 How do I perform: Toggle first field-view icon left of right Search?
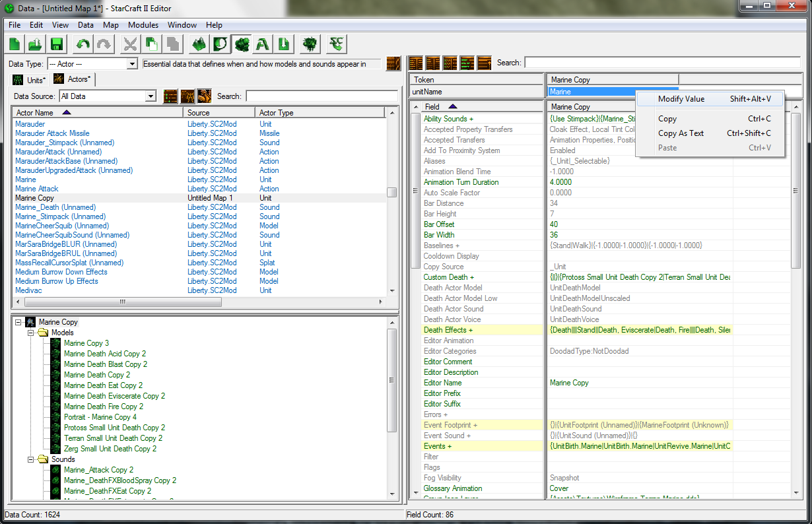(x=416, y=63)
